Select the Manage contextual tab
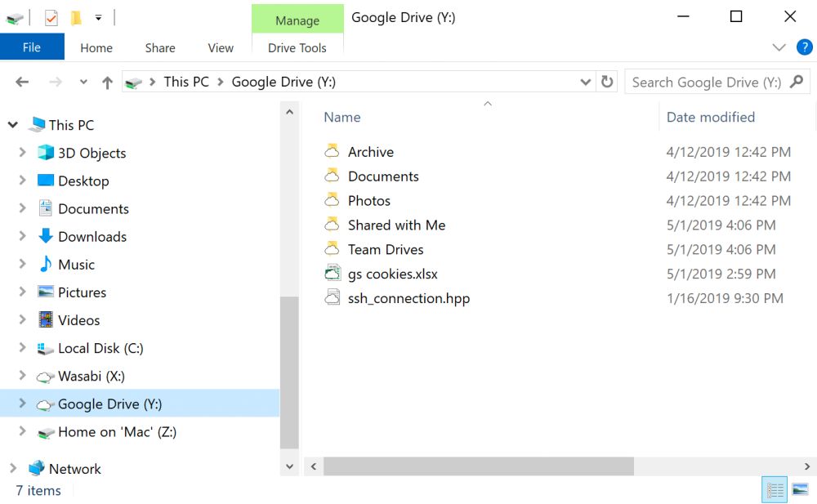Viewport: 817px width, 504px height. pyautogui.click(x=297, y=20)
